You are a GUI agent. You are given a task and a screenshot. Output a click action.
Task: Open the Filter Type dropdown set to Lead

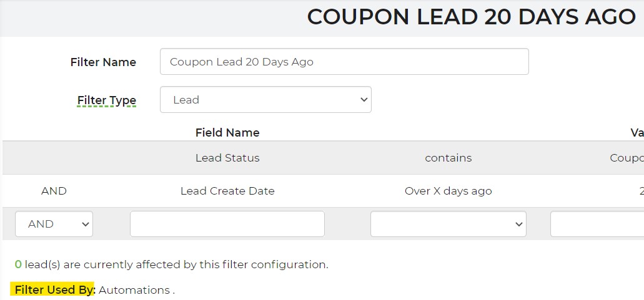click(x=265, y=100)
